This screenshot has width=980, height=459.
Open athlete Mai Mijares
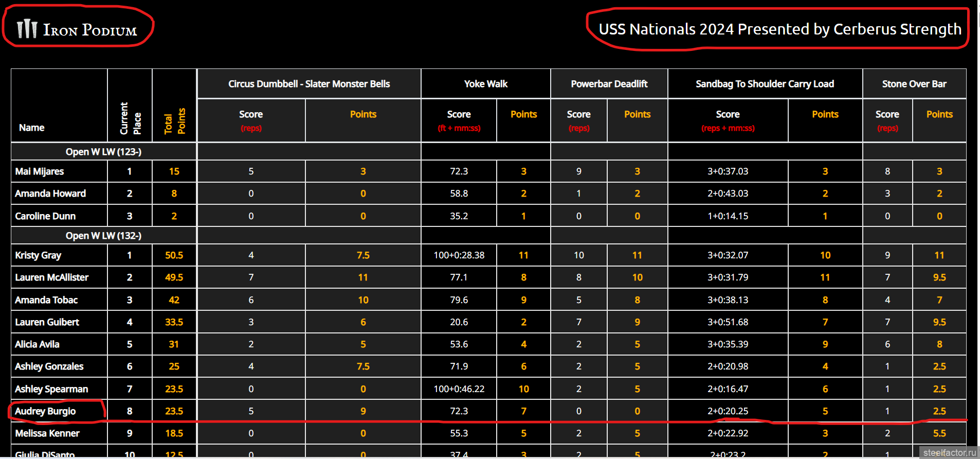coord(40,171)
